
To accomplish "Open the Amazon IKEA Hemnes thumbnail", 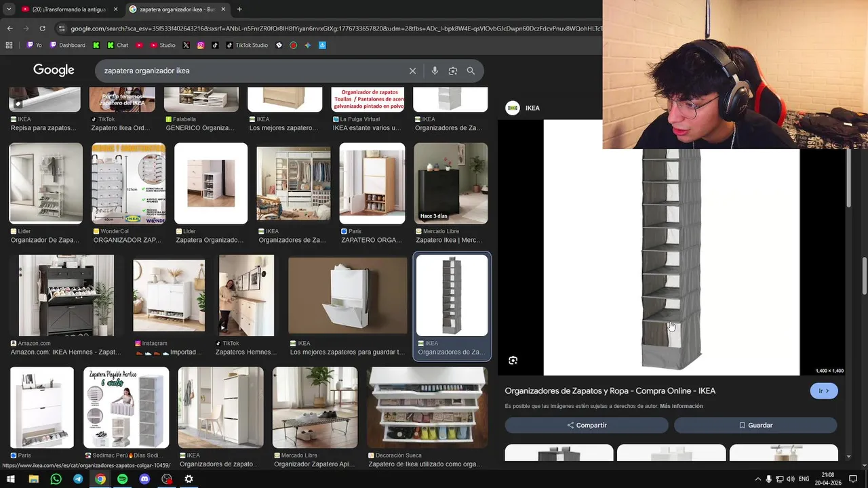I will coord(66,296).
